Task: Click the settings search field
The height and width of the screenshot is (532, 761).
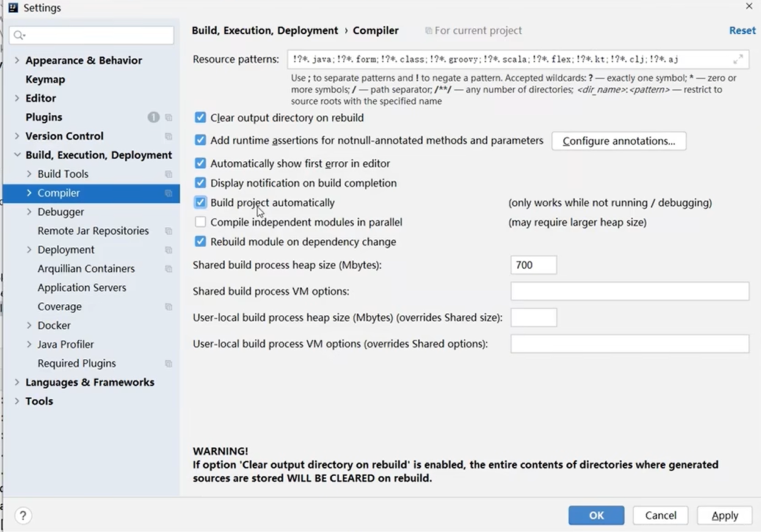Action: (92, 35)
